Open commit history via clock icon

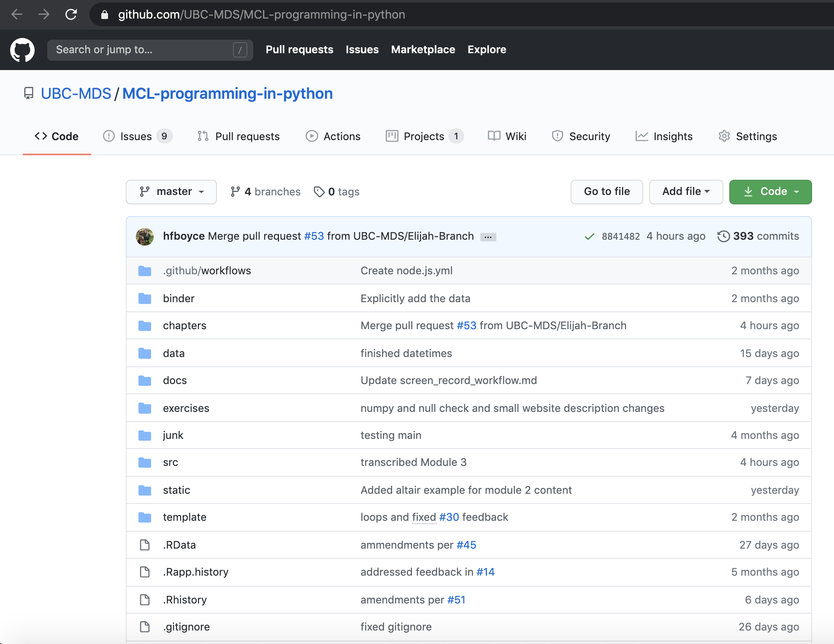point(723,236)
